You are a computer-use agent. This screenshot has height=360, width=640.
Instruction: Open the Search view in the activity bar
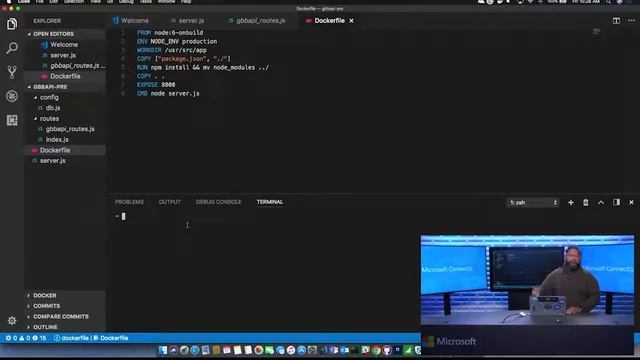point(12,48)
